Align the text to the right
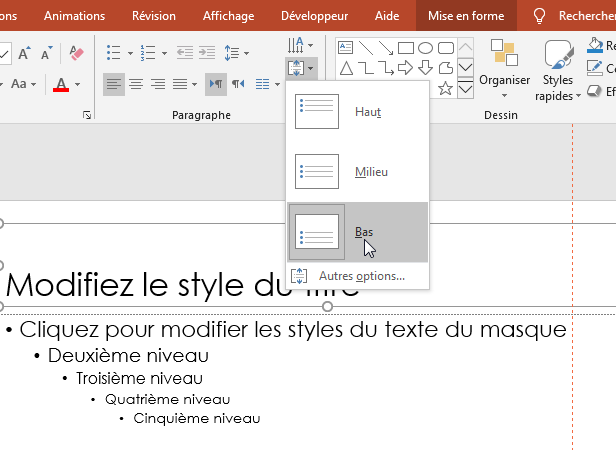 pyautogui.click(x=158, y=84)
